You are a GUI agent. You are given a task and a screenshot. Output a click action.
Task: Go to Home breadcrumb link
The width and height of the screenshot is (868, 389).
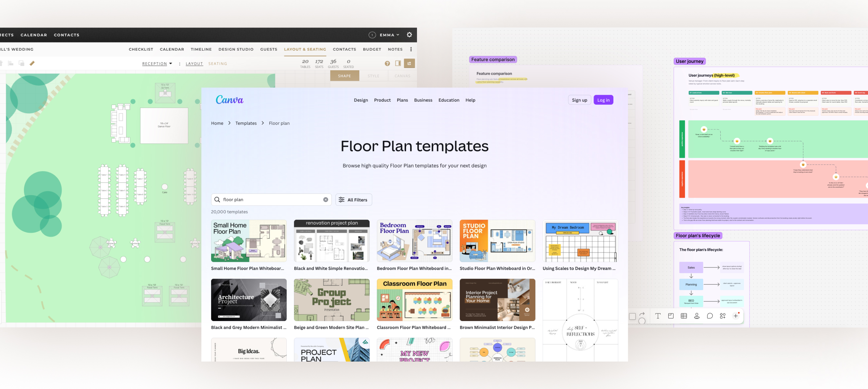tap(217, 123)
